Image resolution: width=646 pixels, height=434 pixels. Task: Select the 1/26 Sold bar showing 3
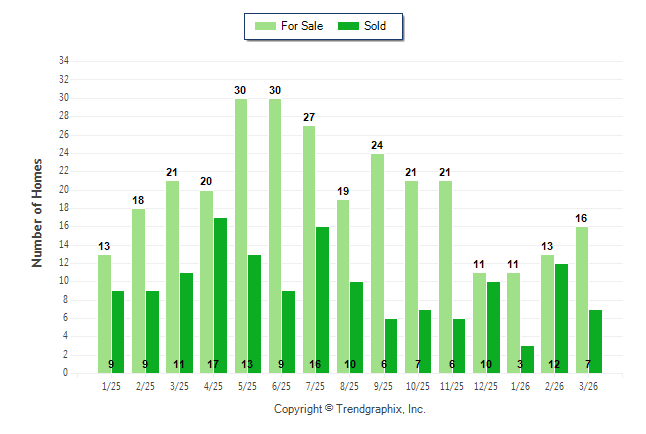tap(527, 359)
